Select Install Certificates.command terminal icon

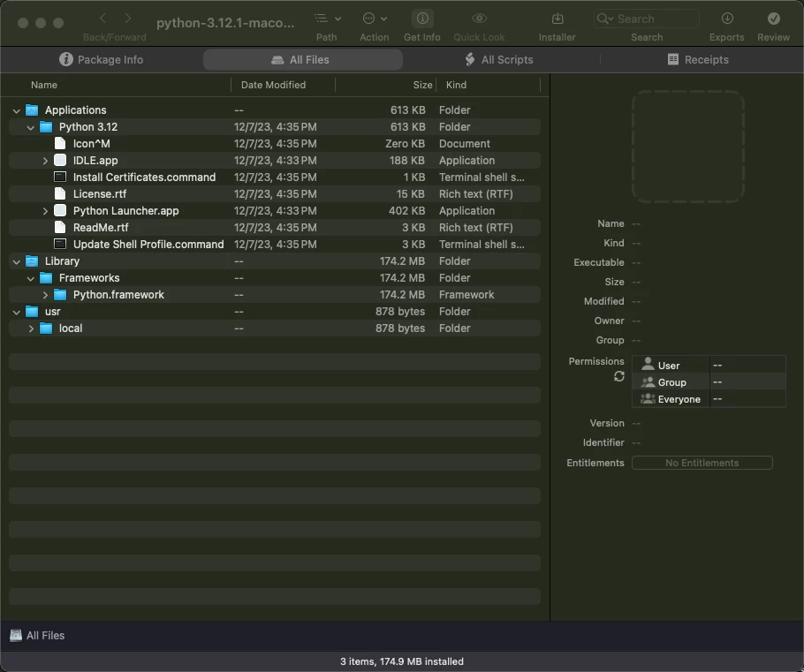tap(60, 177)
